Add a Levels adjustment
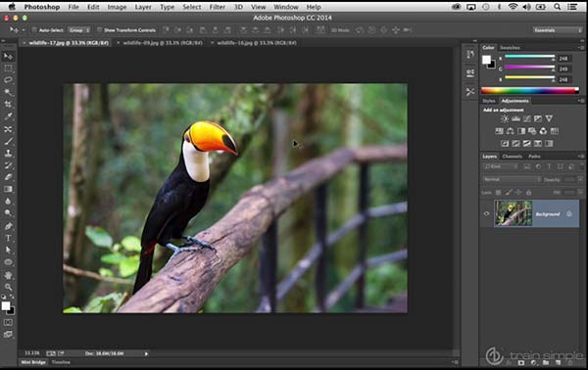This screenshot has width=588, height=370. [x=516, y=118]
